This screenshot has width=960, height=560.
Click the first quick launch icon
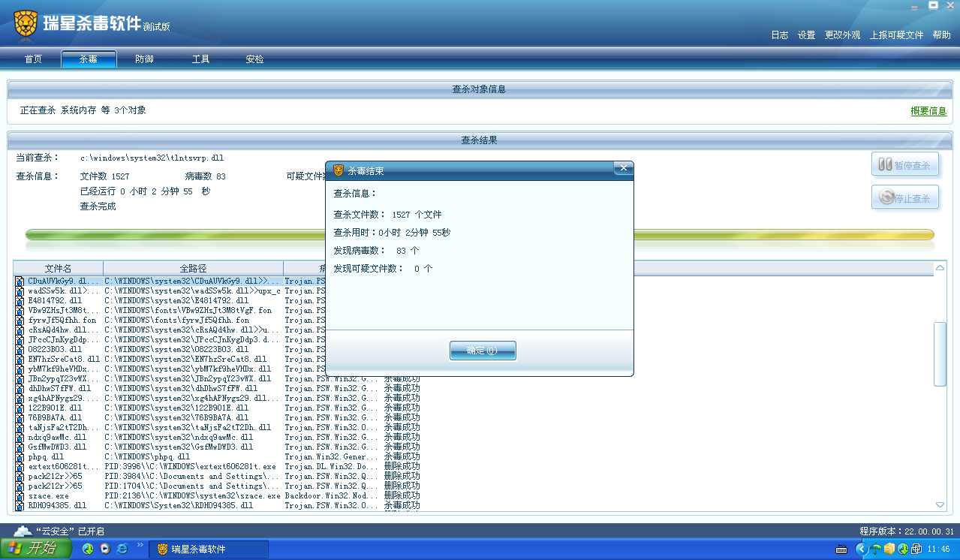87,549
